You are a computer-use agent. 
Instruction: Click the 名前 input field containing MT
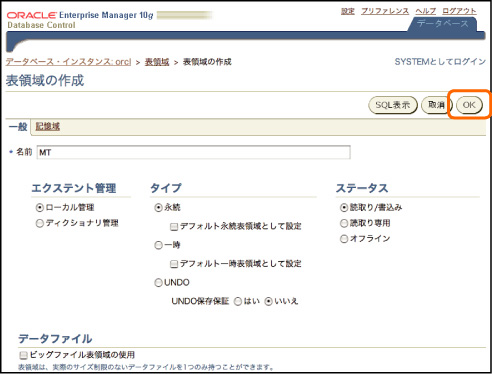pyautogui.click(x=193, y=152)
